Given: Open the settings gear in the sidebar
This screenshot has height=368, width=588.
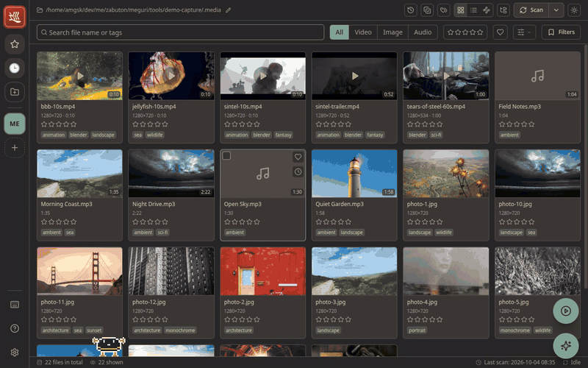Looking at the screenshot, I should [x=15, y=353].
